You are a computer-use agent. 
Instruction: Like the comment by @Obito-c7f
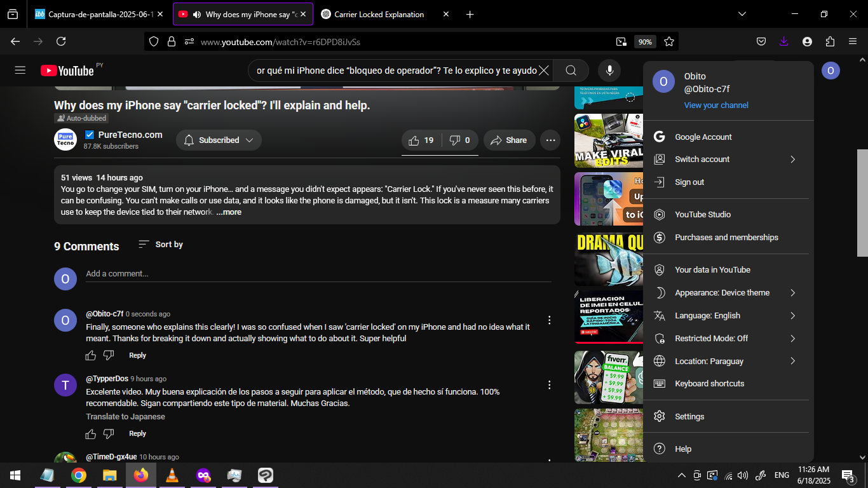(x=91, y=355)
